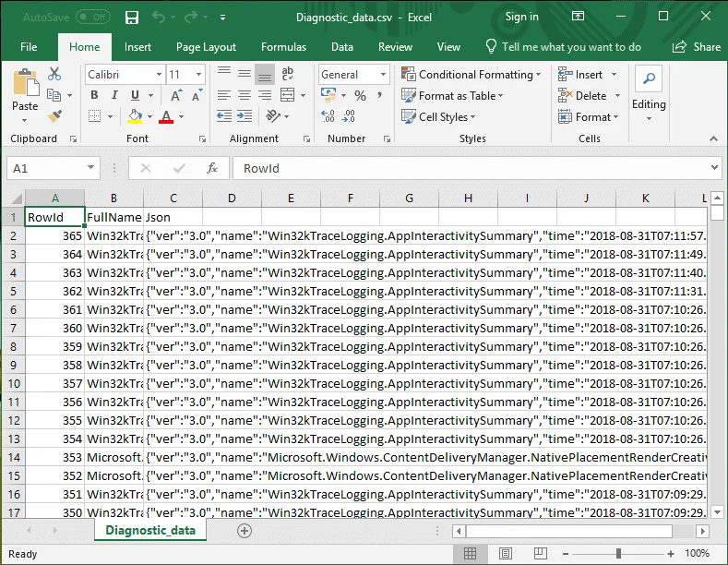Align text left

224,95
